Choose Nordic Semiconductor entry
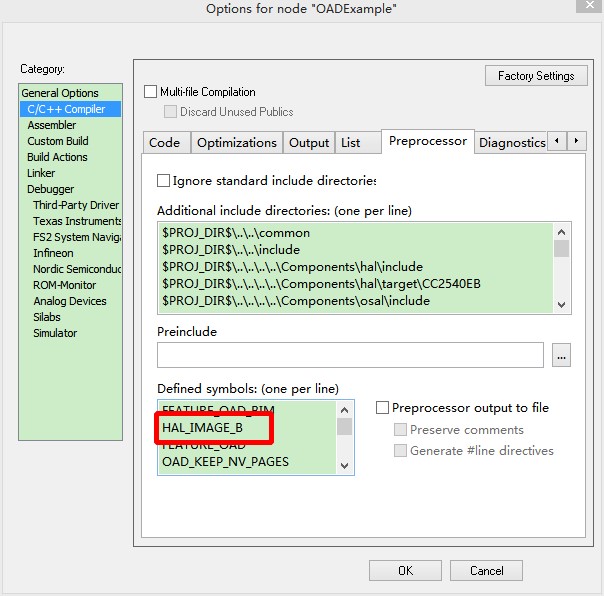Viewport: 604px width, 596px height. point(77,269)
